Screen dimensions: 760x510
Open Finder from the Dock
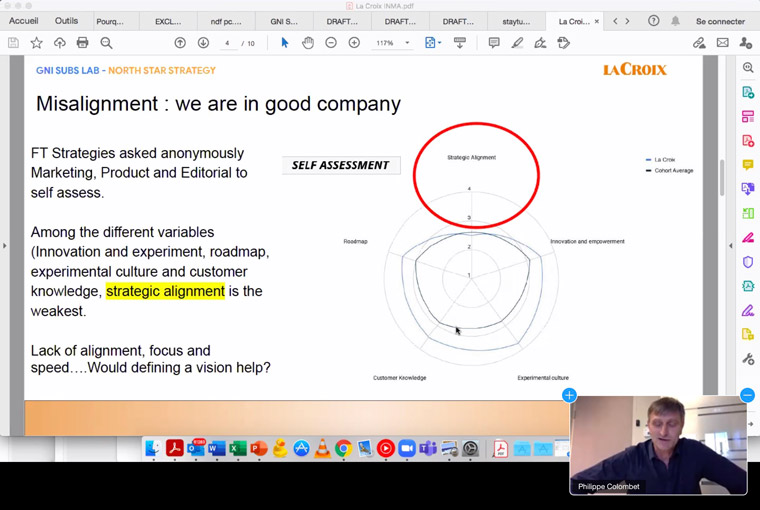tap(153, 448)
